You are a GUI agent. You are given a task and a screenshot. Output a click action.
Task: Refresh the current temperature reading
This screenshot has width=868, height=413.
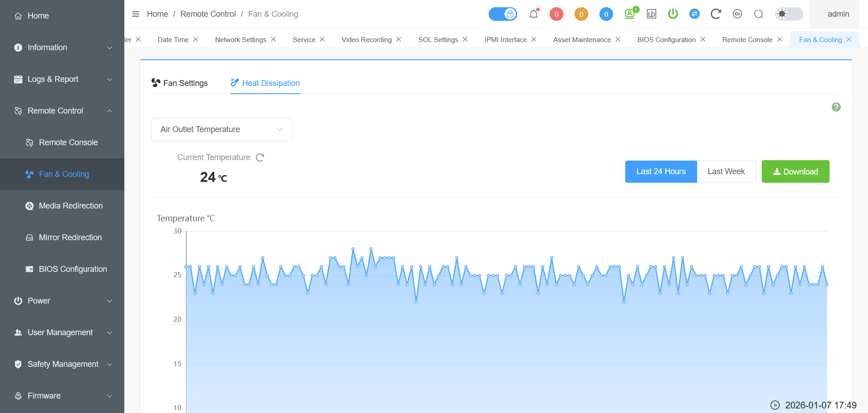pos(260,157)
